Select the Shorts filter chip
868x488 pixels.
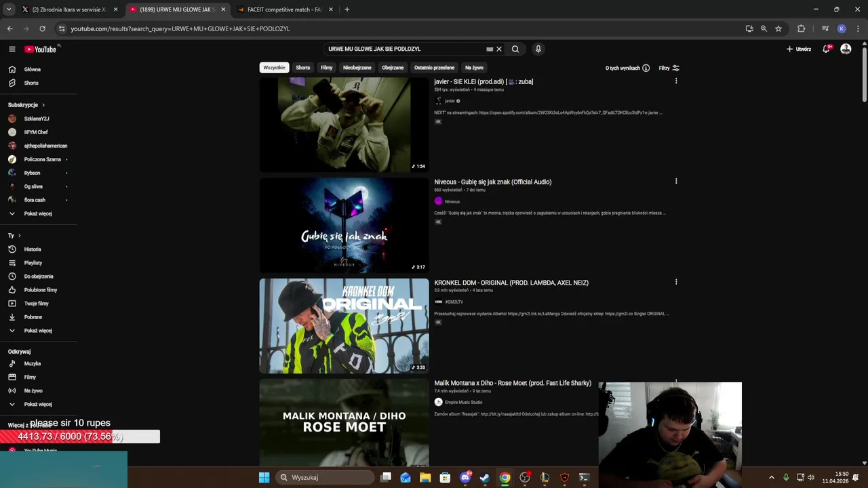pyautogui.click(x=303, y=68)
